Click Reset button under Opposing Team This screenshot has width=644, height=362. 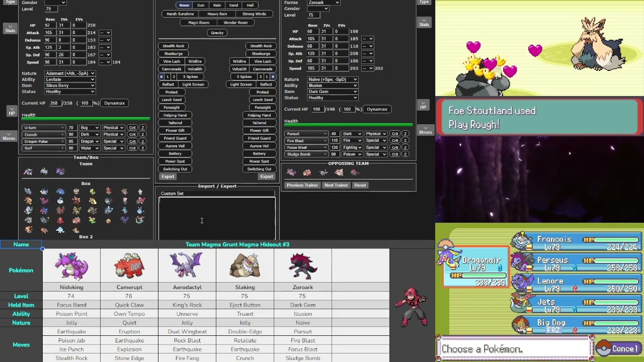360,185
